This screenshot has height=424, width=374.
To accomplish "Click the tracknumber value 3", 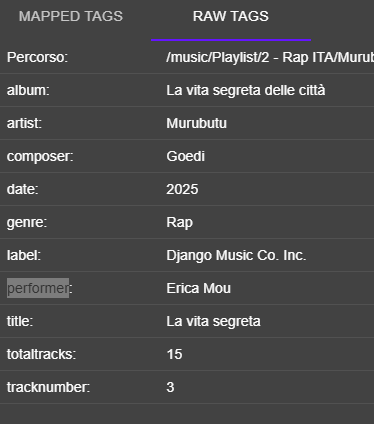I will coord(170,387).
